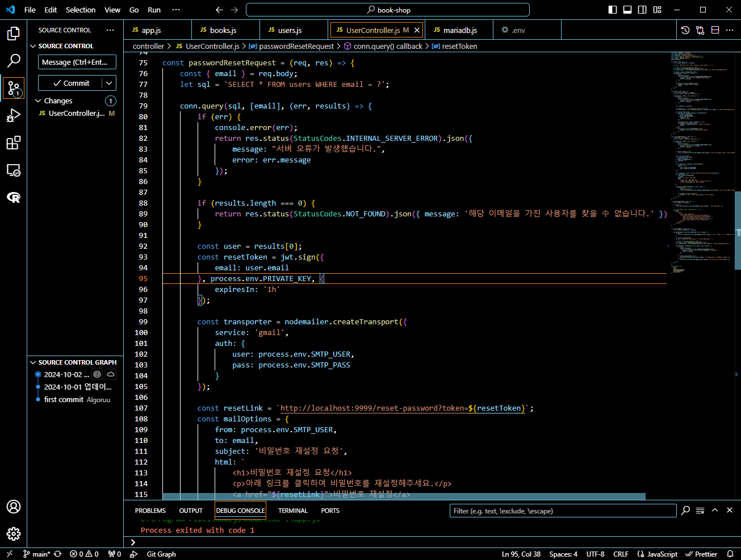Click the commit message input box
This screenshot has width=741, height=560.
pos(77,62)
